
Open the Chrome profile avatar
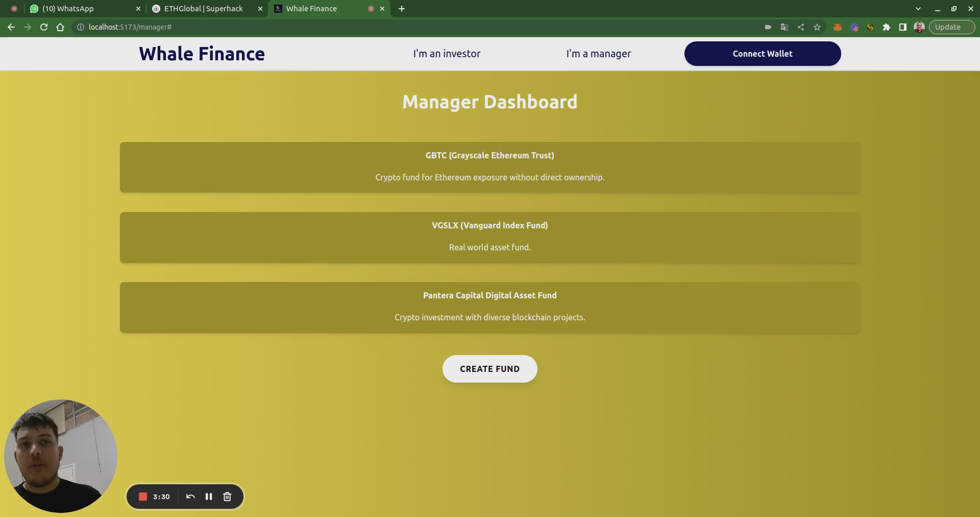click(919, 27)
